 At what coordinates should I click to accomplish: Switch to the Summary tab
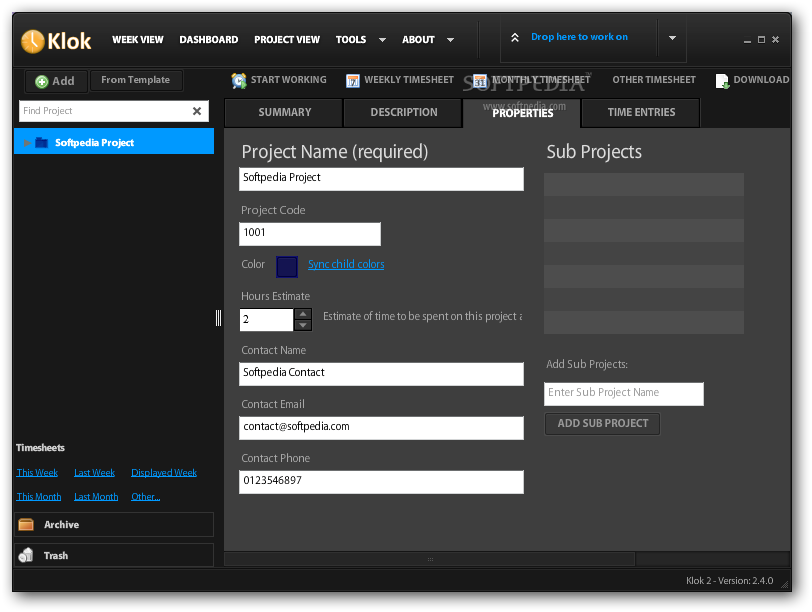284,112
